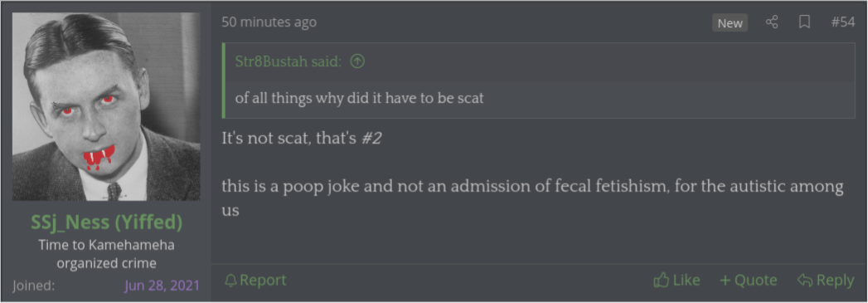Click the user title 'Time to Kamehameha organized crime'
The width and height of the screenshot is (868, 303).
pos(106,254)
